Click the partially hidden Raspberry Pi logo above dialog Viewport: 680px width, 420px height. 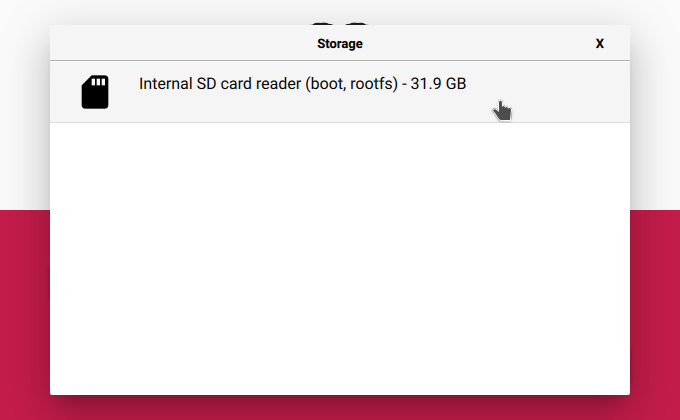pos(340,23)
